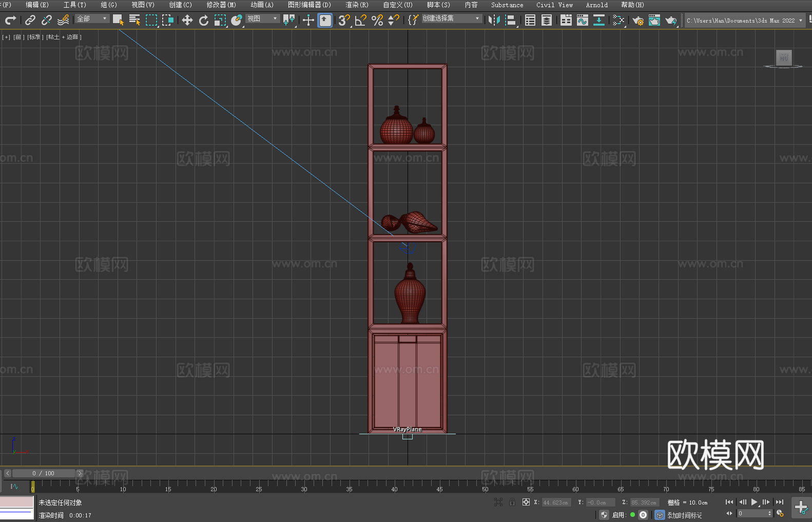Click the Redo arrow icon
The width and height of the screenshot is (812, 522).
(10, 20)
